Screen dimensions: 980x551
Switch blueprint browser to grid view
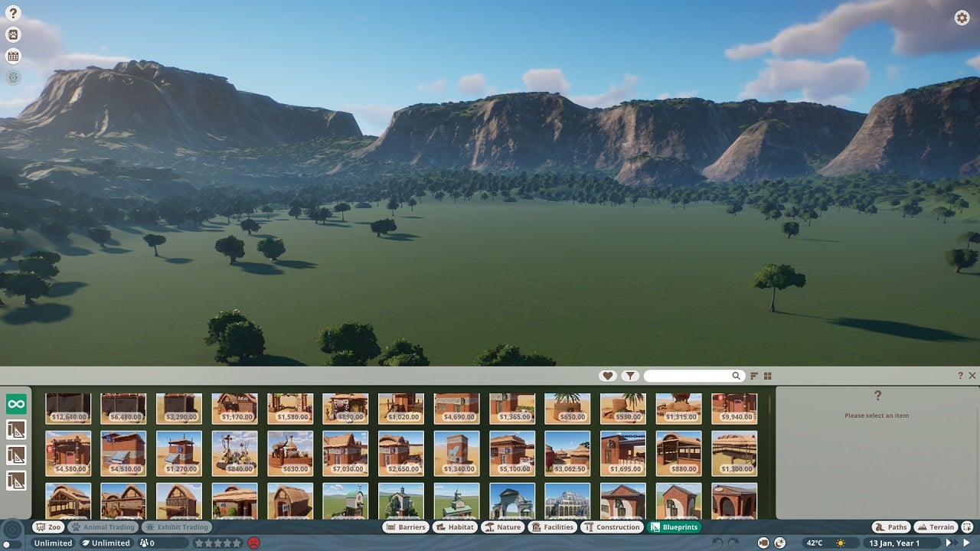[768, 376]
